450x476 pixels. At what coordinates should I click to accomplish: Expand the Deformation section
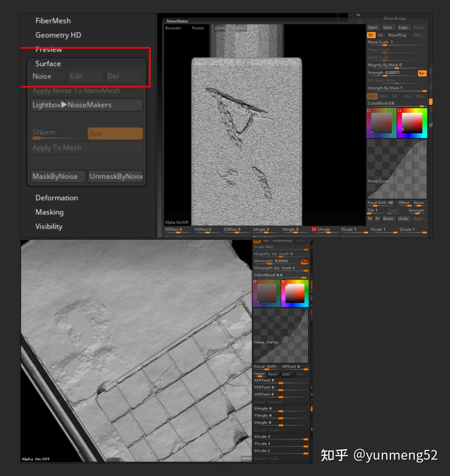click(56, 198)
